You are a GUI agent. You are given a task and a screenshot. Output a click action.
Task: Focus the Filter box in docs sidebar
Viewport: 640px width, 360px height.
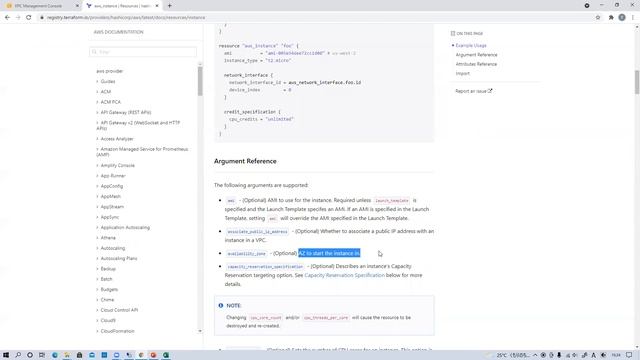coord(143,52)
